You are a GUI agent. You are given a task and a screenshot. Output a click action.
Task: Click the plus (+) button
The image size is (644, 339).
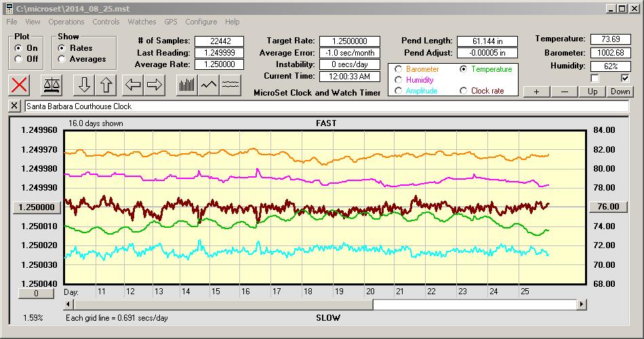click(x=536, y=92)
